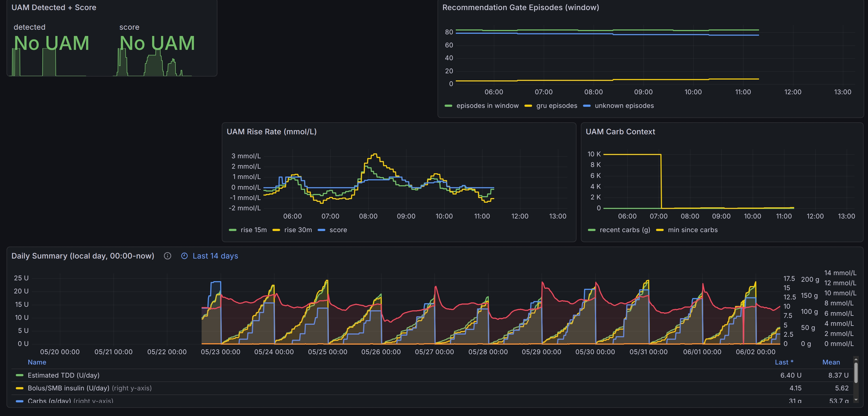Open color picker for 'episodes in window' green swatch
Screen dimensions: 868x416
(x=448, y=106)
